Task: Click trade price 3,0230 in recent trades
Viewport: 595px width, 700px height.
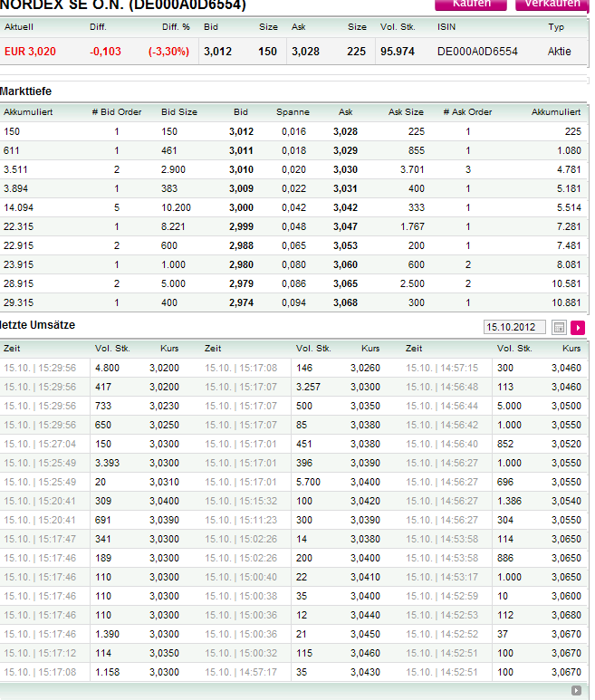Action: pyautogui.click(x=164, y=406)
